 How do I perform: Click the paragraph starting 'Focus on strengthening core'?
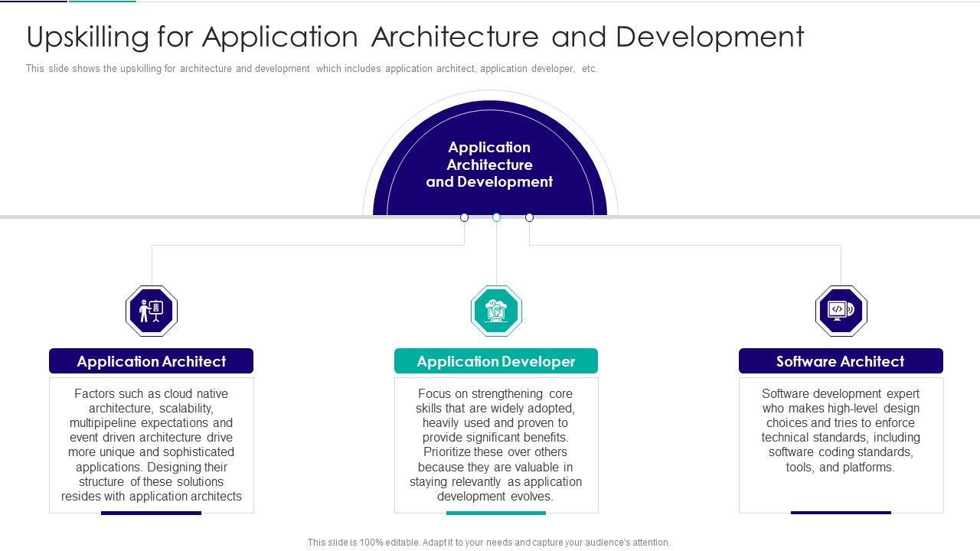pyautogui.click(x=496, y=445)
